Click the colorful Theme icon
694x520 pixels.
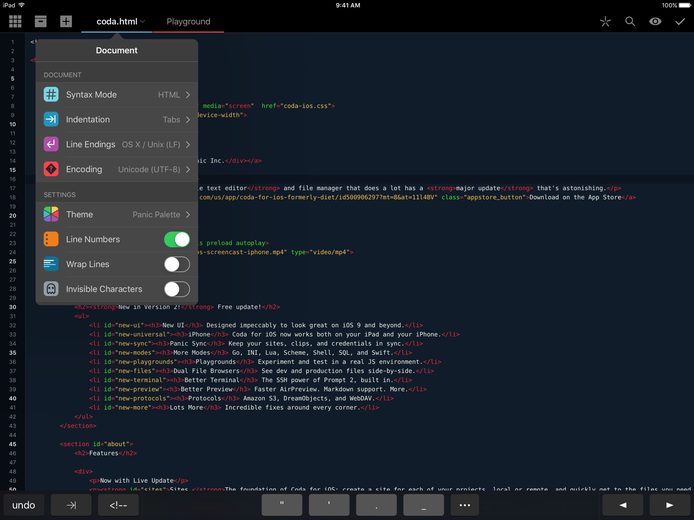coord(51,214)
